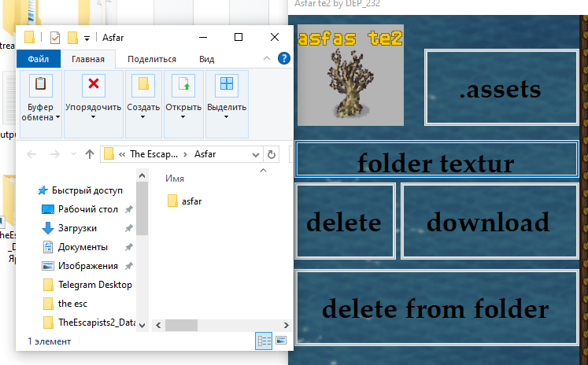Open Загрузки in navigation pane
Image resolution: width=588 pixels, height=365 pixels.
pyautogui.click(x=77, y=228)
